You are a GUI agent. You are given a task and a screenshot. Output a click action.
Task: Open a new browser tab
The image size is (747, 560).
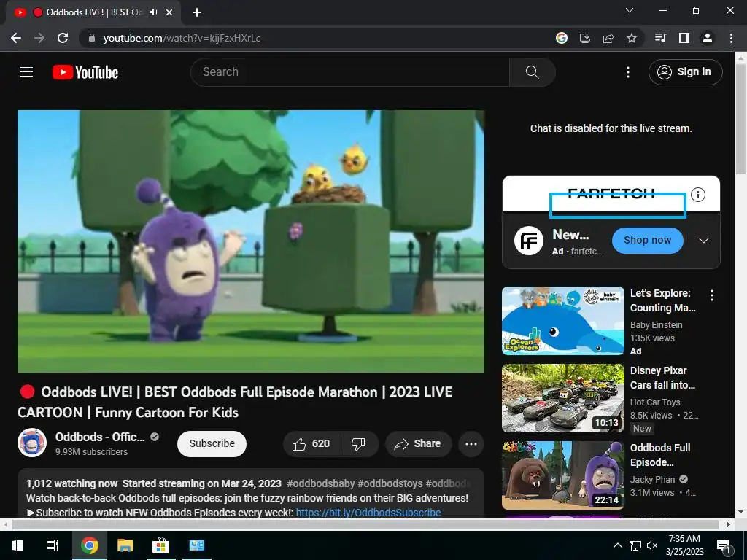pos(197,12)
